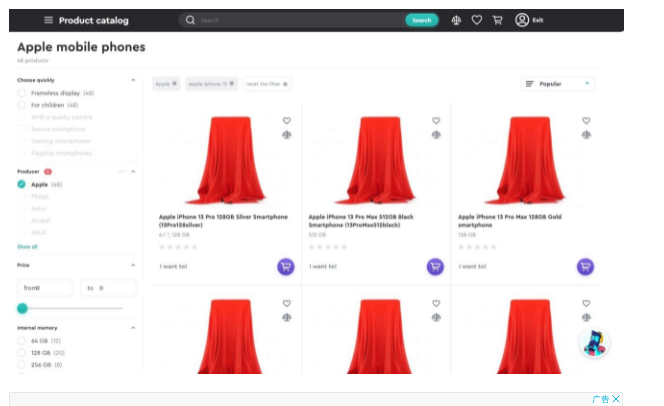Open the shopping cart icon in header

(498, 20)
